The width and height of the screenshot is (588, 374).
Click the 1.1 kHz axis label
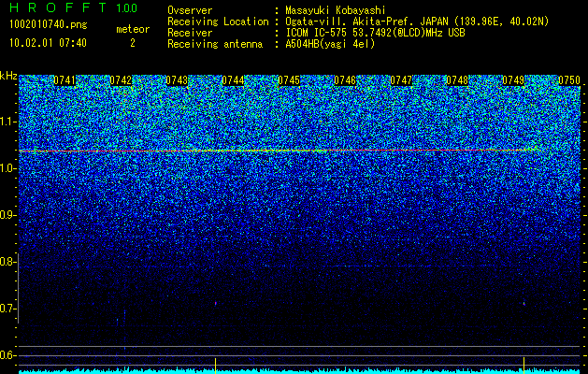click(x=7, y=122)
